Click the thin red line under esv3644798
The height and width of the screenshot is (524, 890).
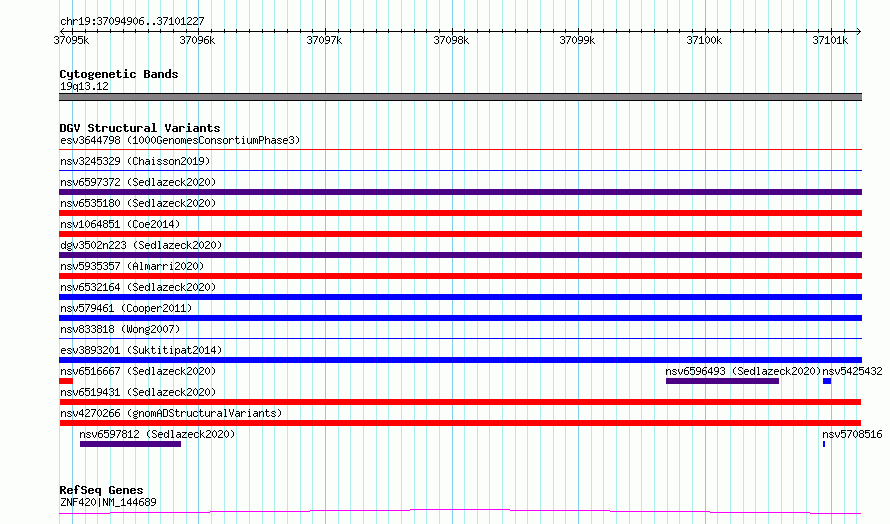click(460, 150)
